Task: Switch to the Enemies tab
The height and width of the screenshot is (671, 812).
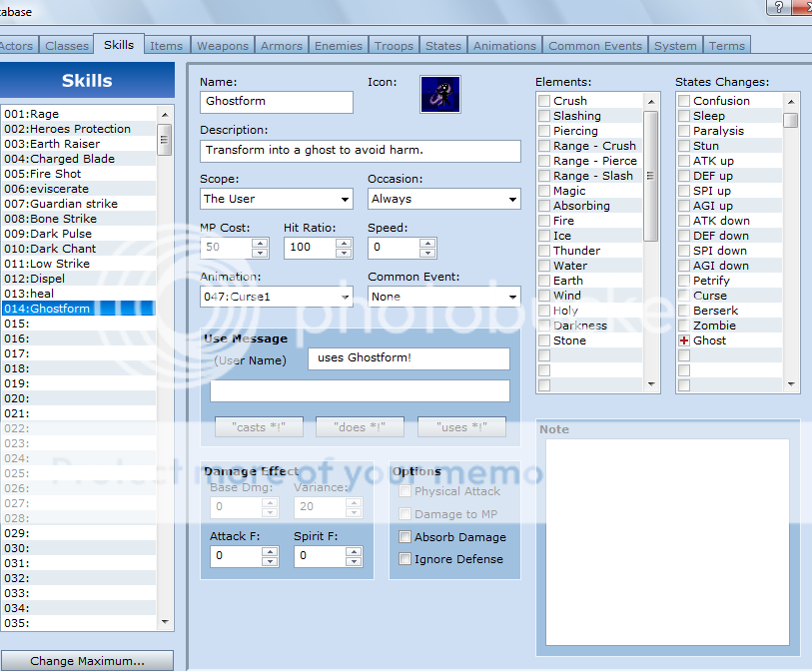Action: (x=339, y=46)
